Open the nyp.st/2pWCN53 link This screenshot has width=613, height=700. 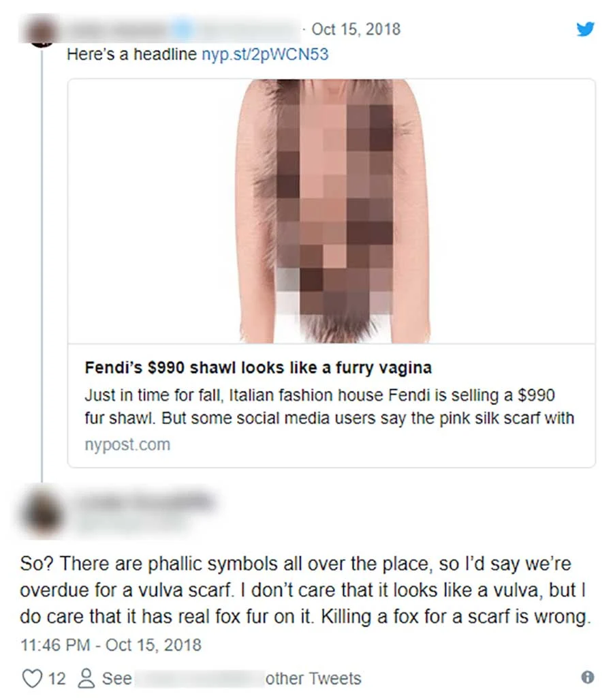(265, 55)
